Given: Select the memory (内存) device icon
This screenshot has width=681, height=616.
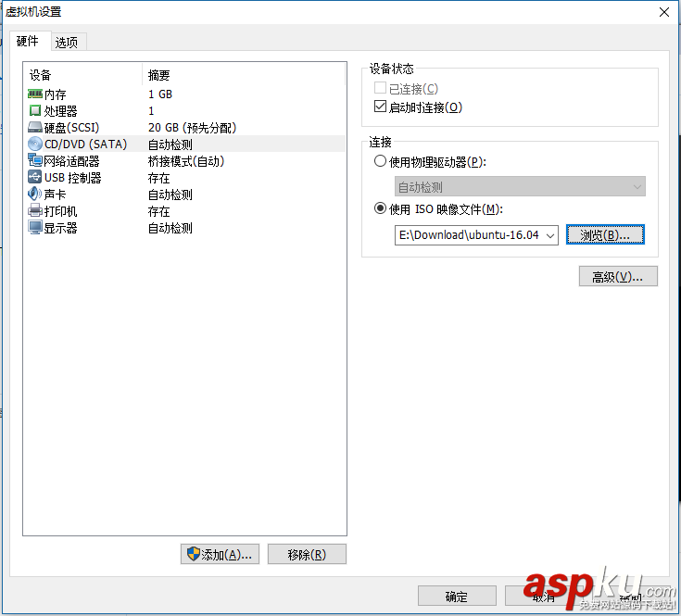Looking at the screenshot, I should point(35,94).
